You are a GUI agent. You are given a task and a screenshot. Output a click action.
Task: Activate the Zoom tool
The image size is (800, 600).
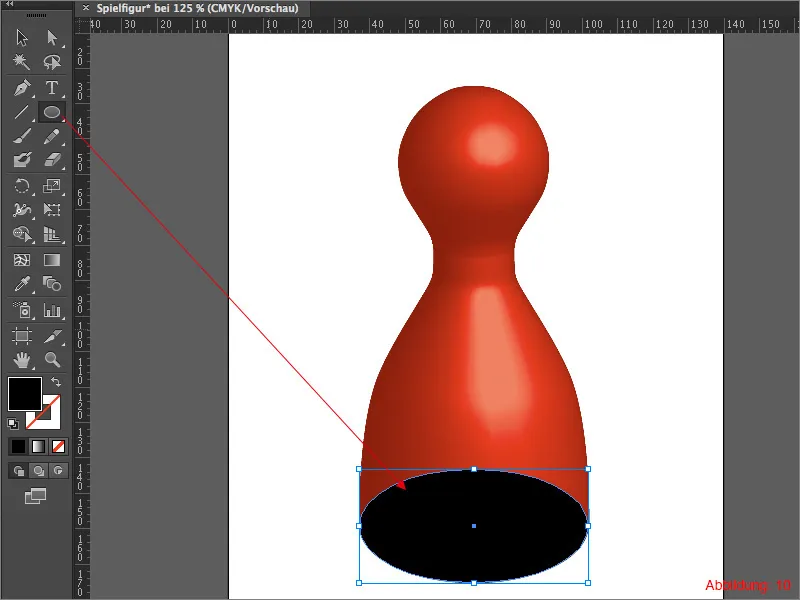[52, 360]
